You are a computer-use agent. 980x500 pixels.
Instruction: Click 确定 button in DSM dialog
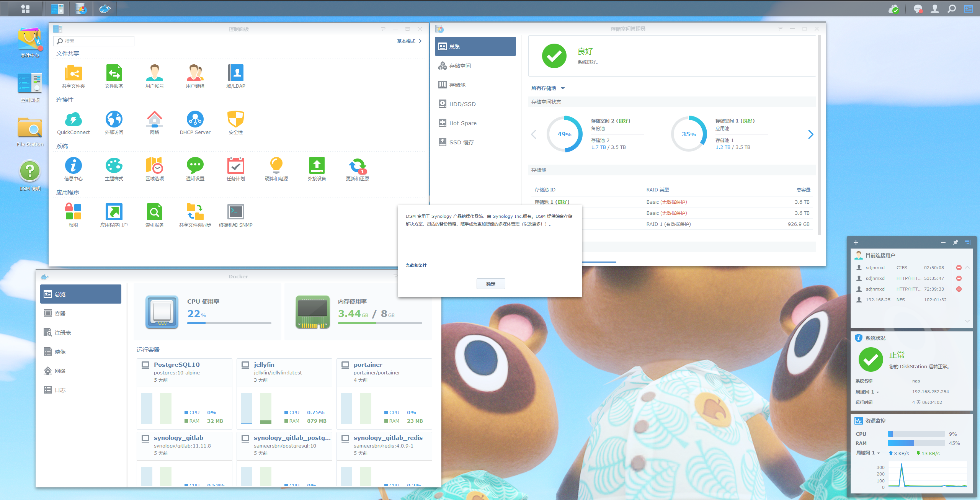click(x=491, y=284)
